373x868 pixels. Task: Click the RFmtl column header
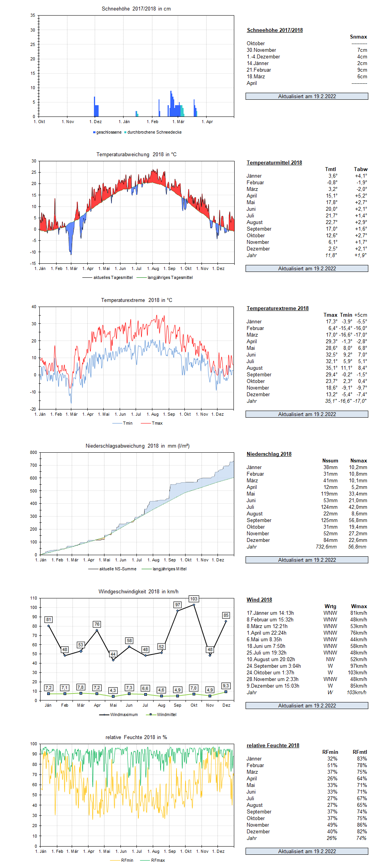[x=360, y=752]
